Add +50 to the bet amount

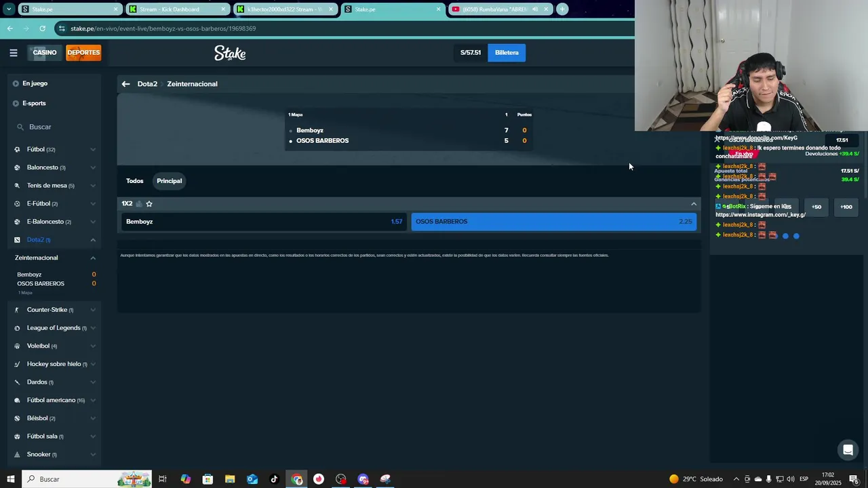coord(816,207)
